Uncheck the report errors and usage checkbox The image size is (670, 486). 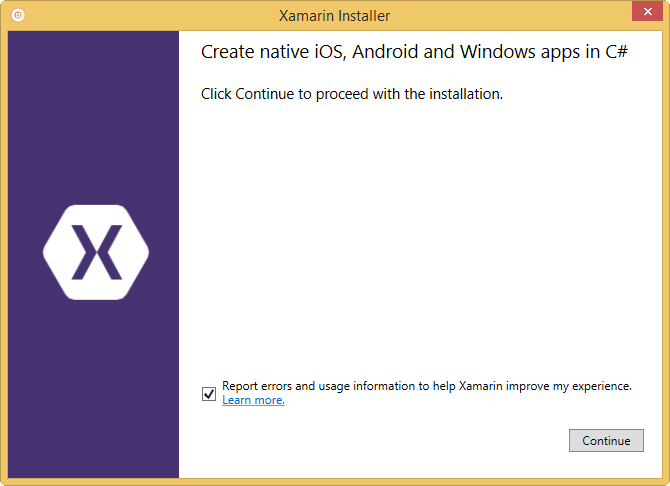209,393
